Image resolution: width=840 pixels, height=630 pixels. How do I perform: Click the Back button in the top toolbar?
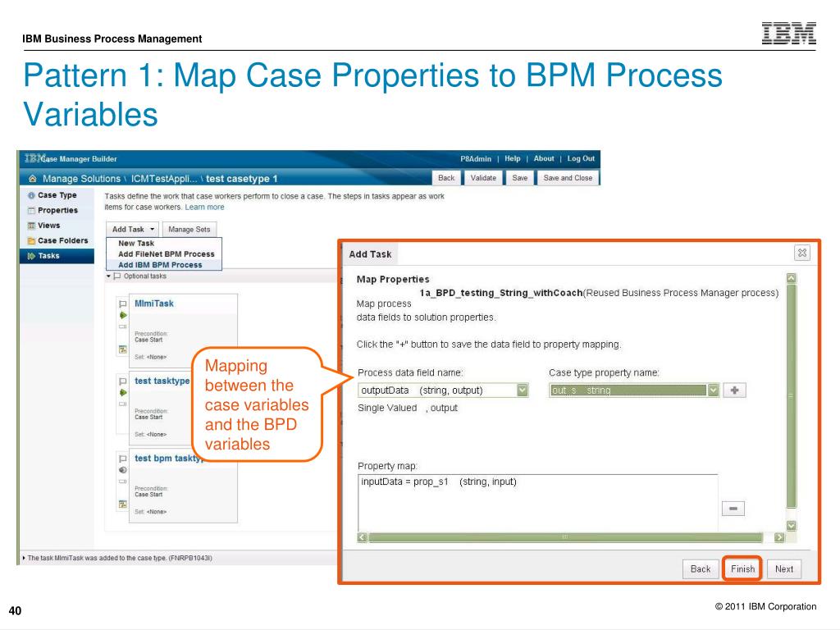[446, 178]
